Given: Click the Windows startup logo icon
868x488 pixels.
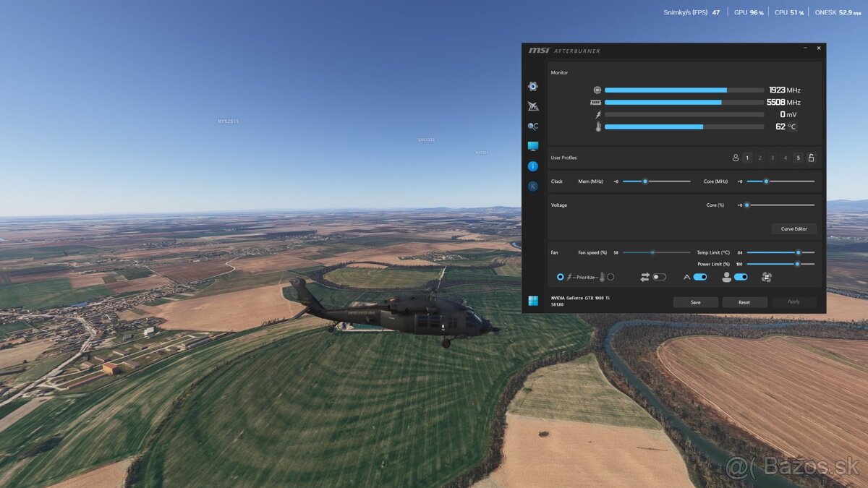Looking at the screenshot, I should (x=533, y=301).
